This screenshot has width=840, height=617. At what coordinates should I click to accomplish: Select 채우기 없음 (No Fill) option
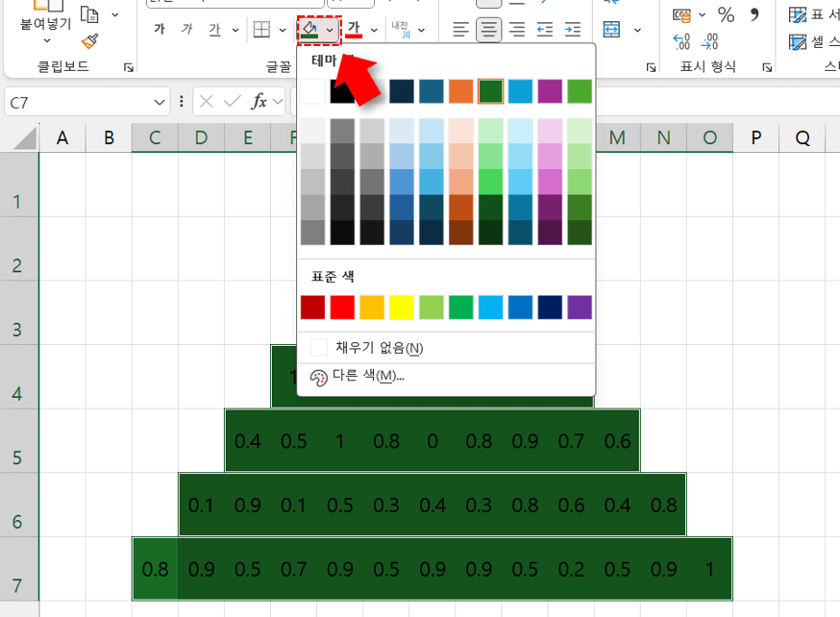[x=379, y=348]
